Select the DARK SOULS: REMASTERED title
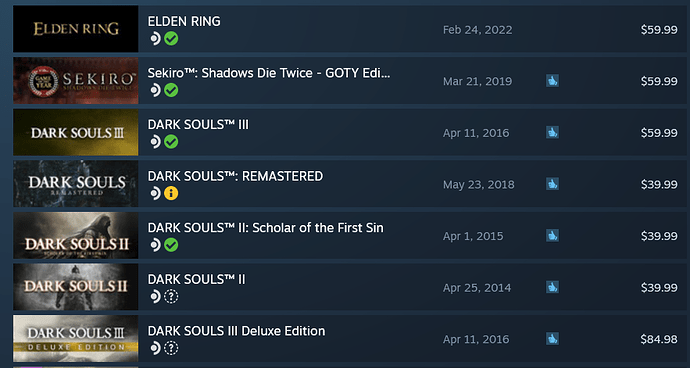The width and height of the screenshot is (690, 368). coord(235,176)
